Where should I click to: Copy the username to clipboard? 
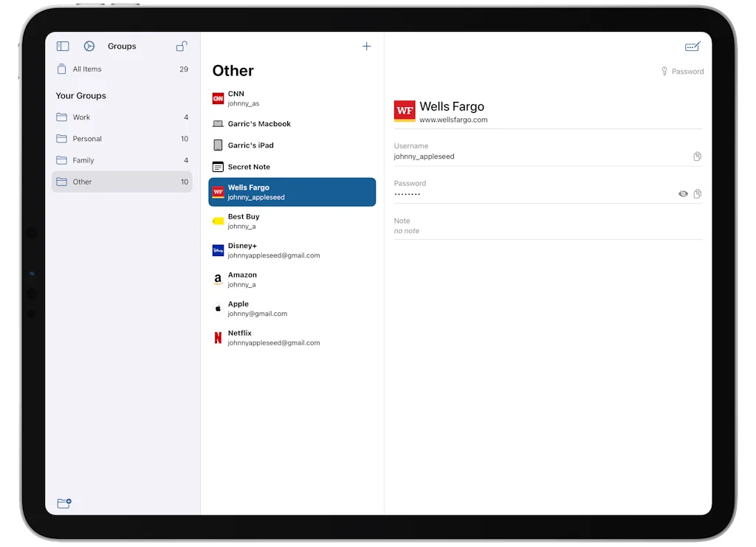pos(697,156)
